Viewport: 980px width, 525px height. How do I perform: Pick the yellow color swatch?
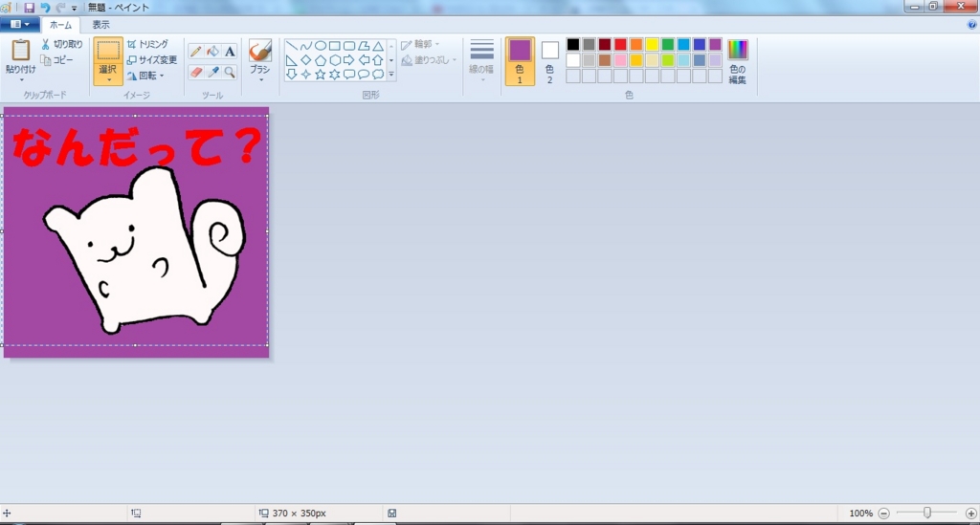(652, 44)
